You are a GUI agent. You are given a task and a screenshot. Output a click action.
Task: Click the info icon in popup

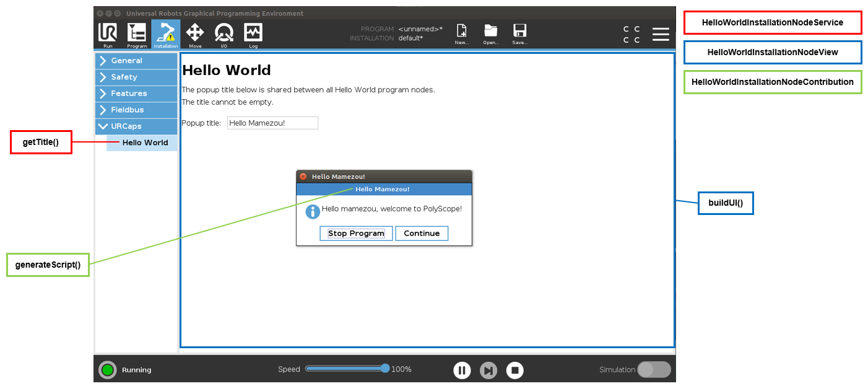[313, 211]
